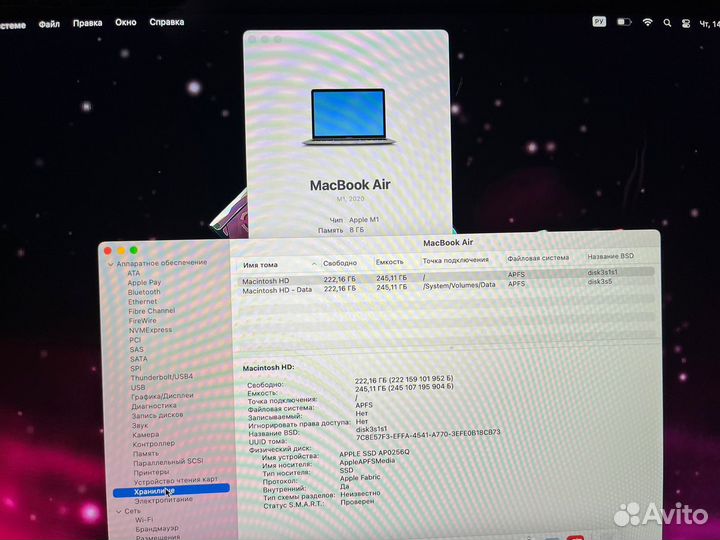Open the Окно menu
The height and width of the screenshot is (540, 720).
point(125,22)
